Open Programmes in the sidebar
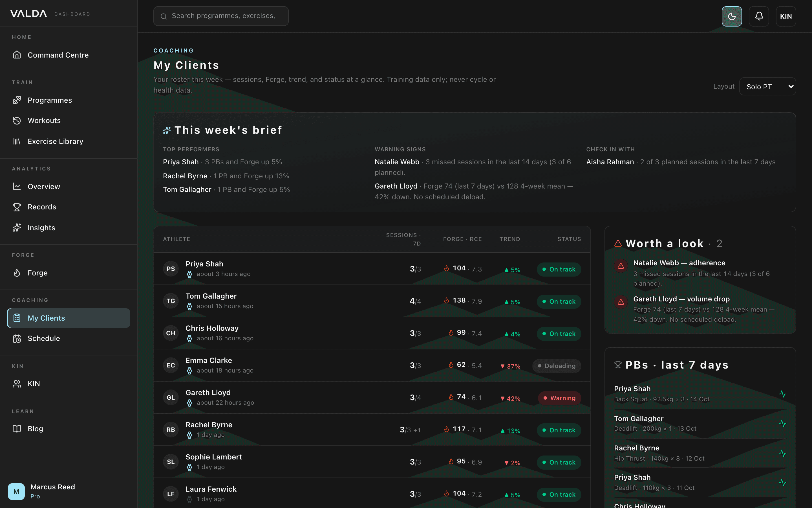This screenshot has width=812, height=508. tap(69, 100)
